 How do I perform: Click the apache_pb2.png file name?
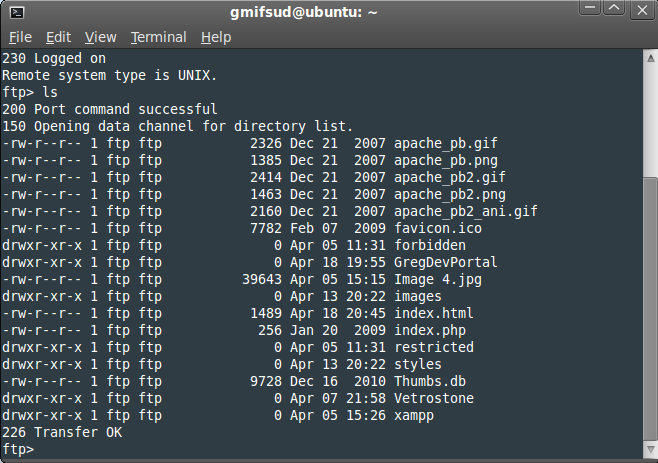450,194
